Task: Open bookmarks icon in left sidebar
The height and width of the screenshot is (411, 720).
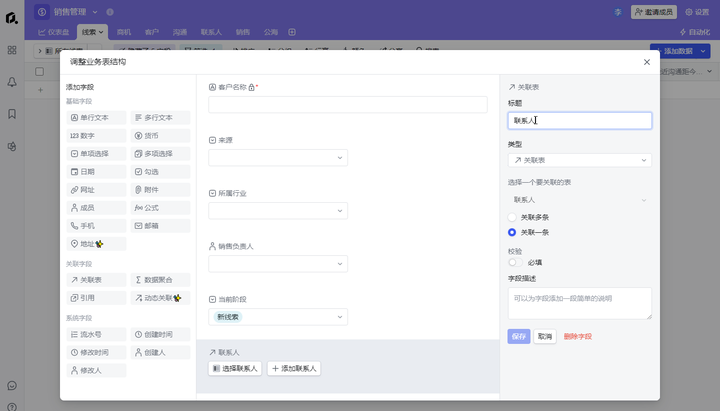Action: [x=12, y=114]
